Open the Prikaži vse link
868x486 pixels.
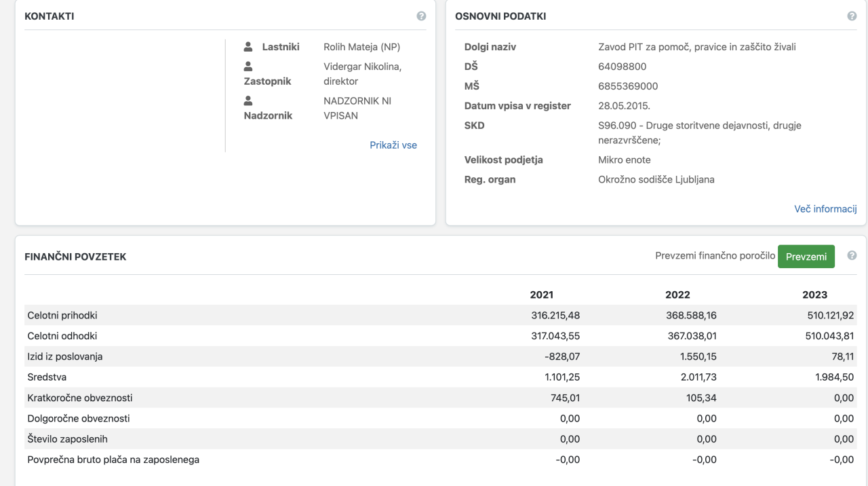pos(393,145)
